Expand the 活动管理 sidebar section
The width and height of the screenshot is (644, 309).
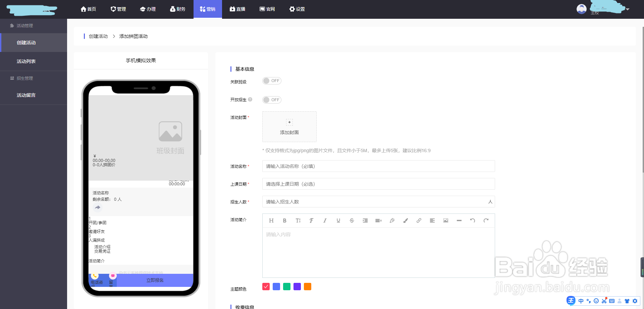pyautogui.click(x=24, y=25)
